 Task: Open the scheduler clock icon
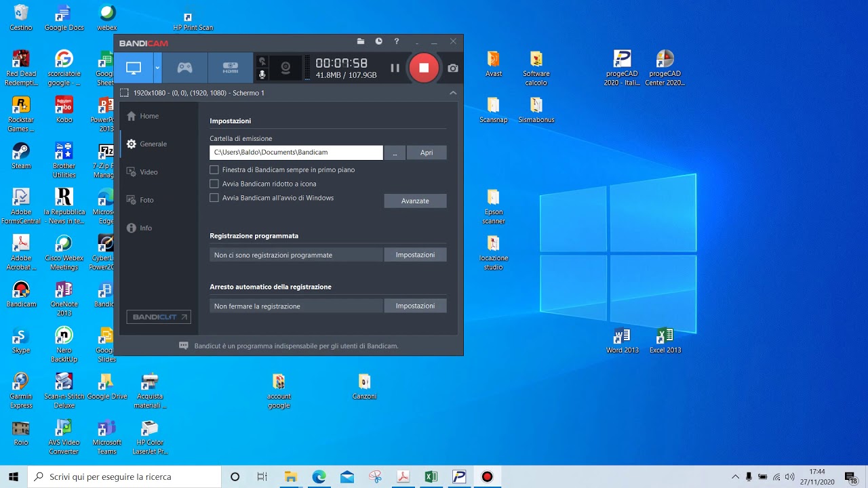pos(378,41)
